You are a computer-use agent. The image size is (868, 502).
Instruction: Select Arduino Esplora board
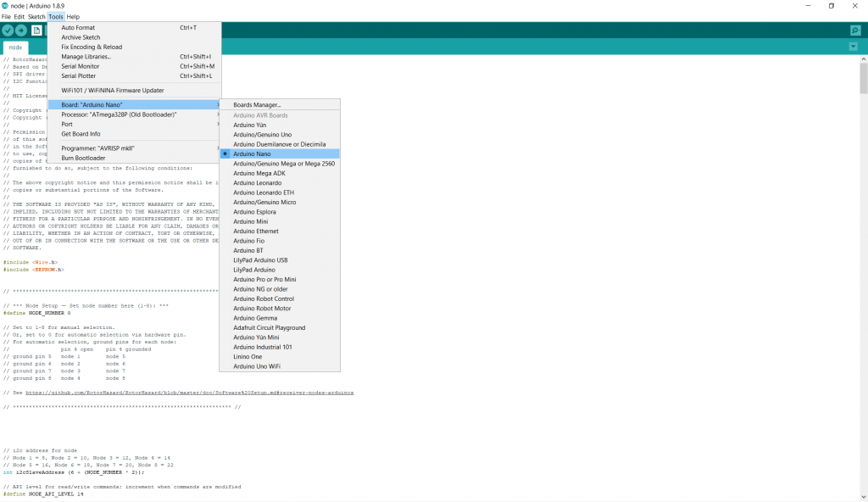pyautogui.click(x=280, y=212)
